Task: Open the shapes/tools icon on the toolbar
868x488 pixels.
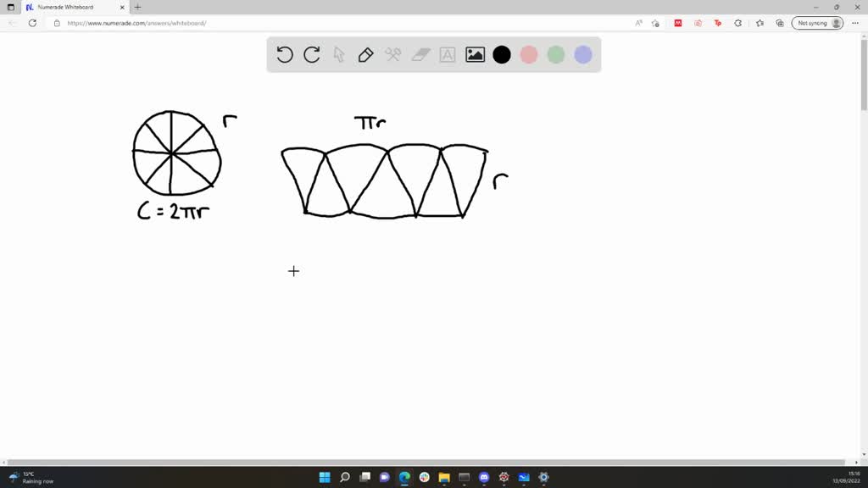Action: pyautogui.click(x=392, y=54)
